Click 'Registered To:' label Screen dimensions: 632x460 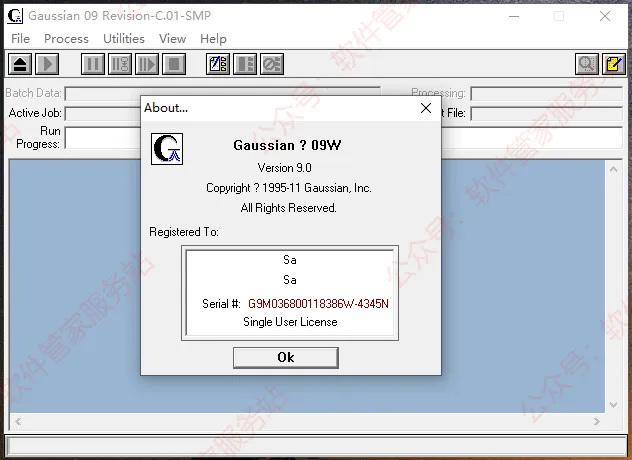click(184, 232)
